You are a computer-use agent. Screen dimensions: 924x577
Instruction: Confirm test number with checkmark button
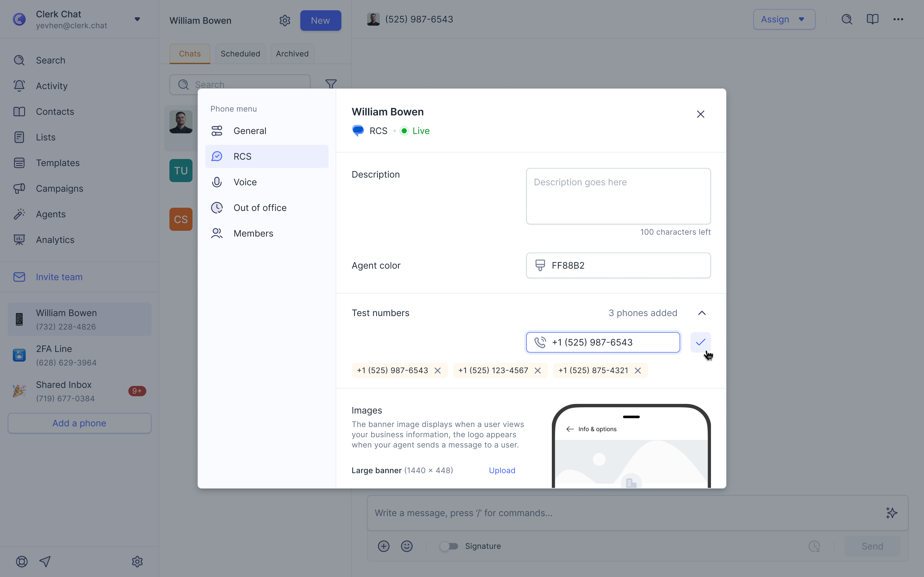[x=700, y=342]
